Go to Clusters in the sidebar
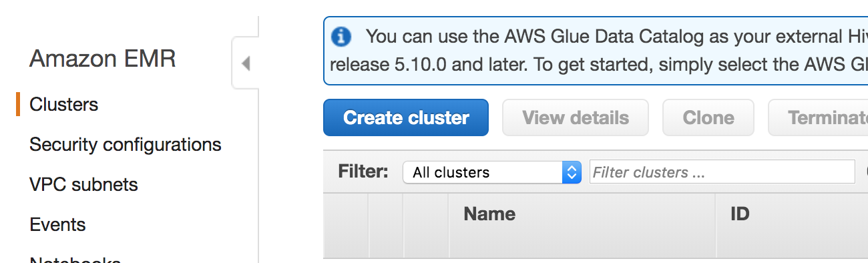This screenshot has height=263, width=868. [x=64, y=105]
